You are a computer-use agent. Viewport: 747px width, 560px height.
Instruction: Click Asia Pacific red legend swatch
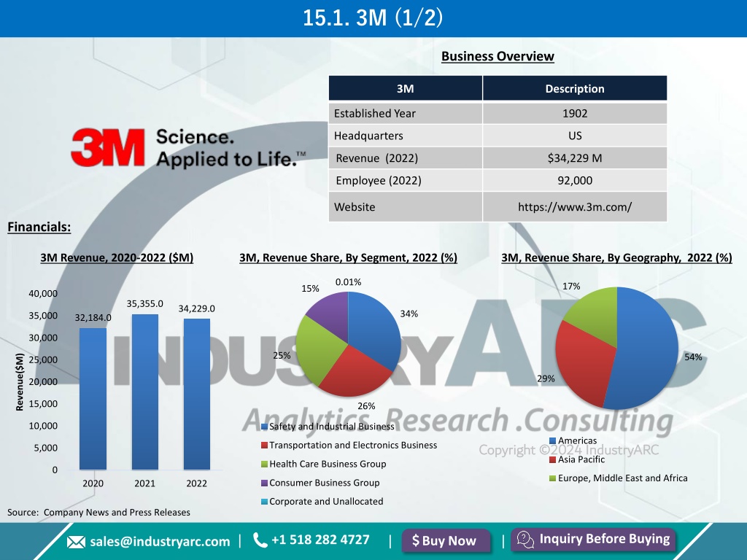(x=553, y=459)
